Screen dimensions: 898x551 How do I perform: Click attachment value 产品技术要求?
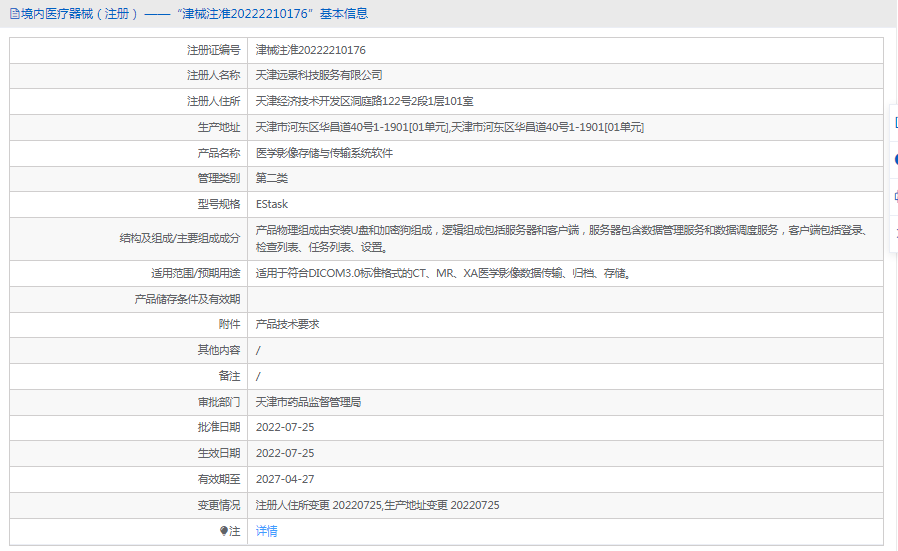tap(287, 324)
